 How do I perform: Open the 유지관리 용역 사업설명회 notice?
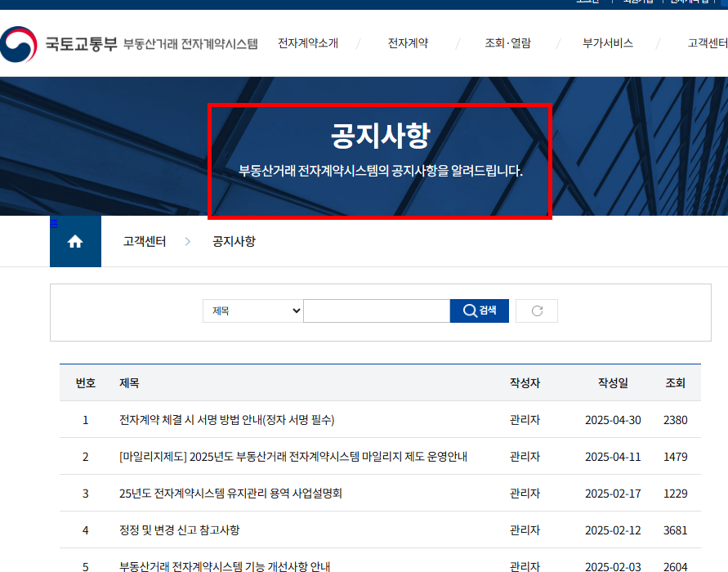click(231, 493)
